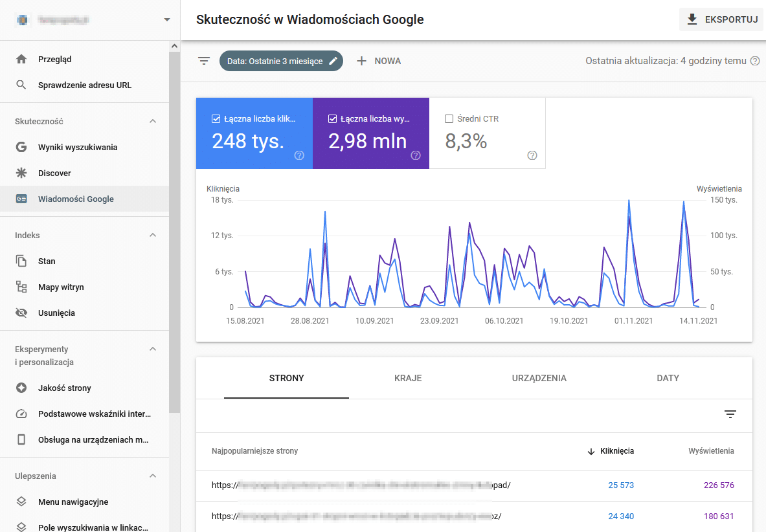Click the Podstawowe wskaźniki speedometer icon

pyautogui.click(x=21, y=414)
